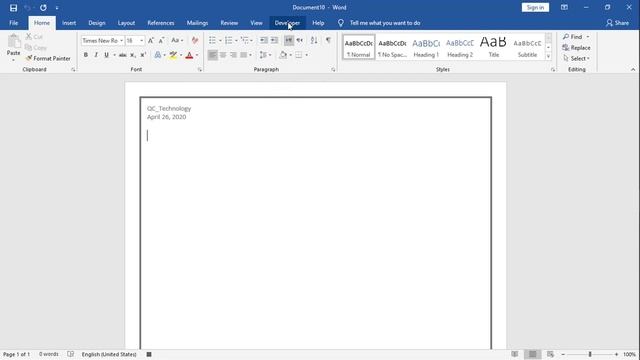Switch to the Design tab
640x360 pixels.
coord(97,23)
